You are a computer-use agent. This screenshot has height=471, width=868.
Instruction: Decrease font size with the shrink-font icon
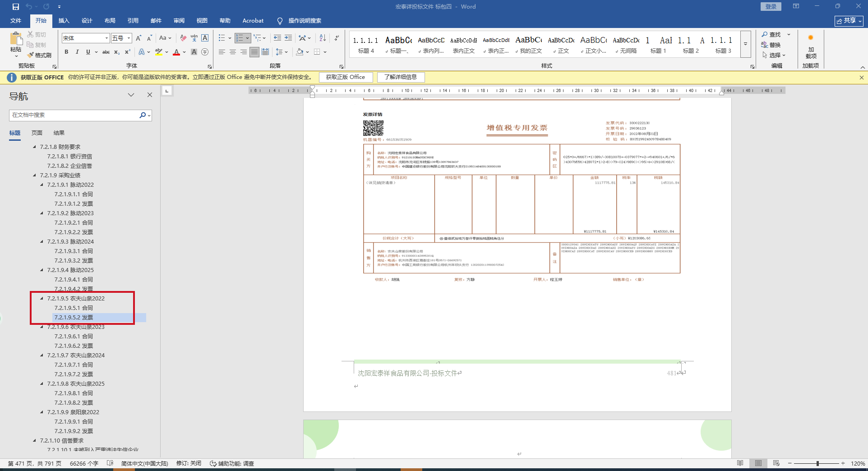pos(149,38)
